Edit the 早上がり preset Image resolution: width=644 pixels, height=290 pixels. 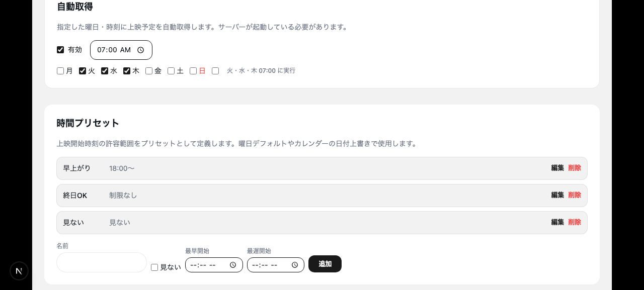coord(557,168)
